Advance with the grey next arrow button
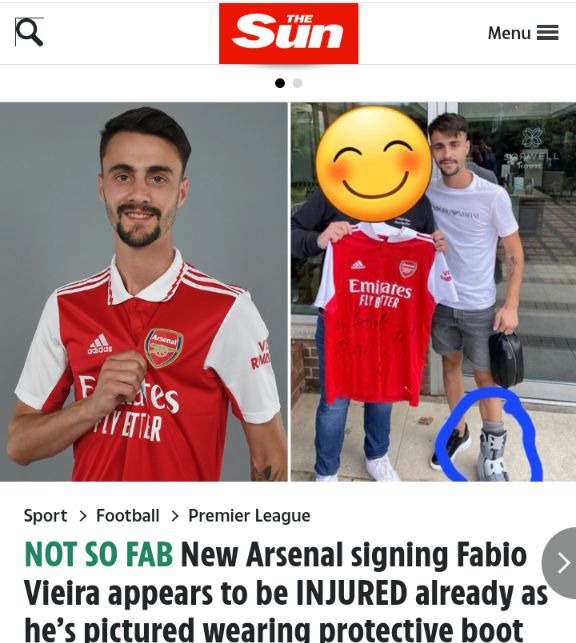This screenshot has height=643, width=576. (x=560, y=563)
